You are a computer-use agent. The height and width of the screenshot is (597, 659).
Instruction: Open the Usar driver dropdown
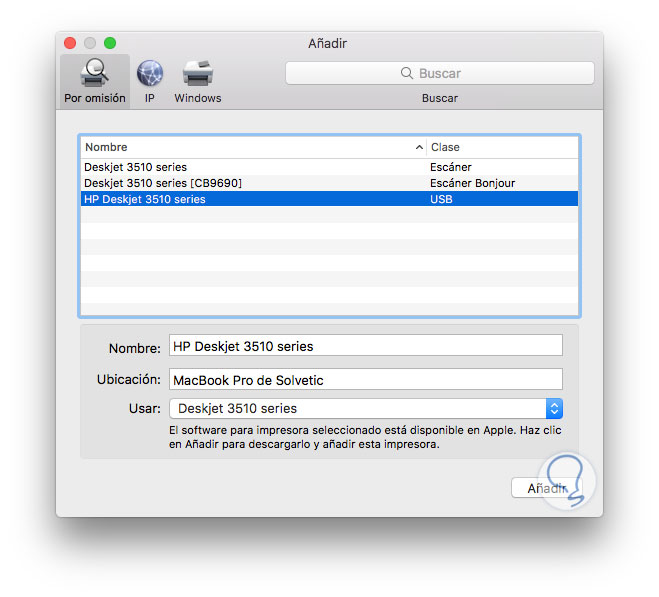tap(366, 408)
